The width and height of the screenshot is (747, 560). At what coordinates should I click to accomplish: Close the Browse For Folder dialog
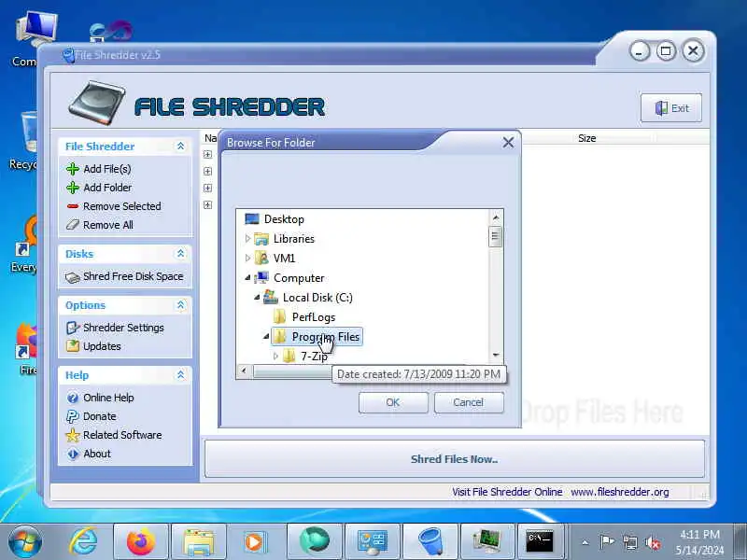click(508, 143)
